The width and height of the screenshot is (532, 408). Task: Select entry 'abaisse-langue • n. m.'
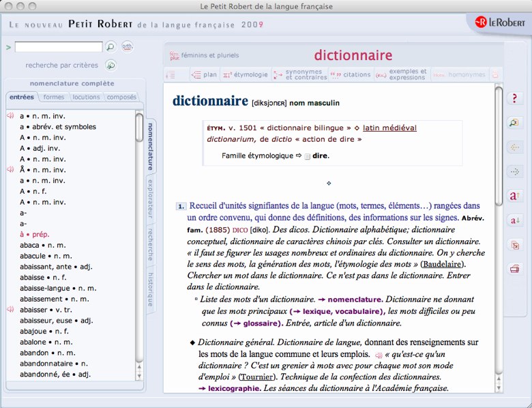click(58, 288)
